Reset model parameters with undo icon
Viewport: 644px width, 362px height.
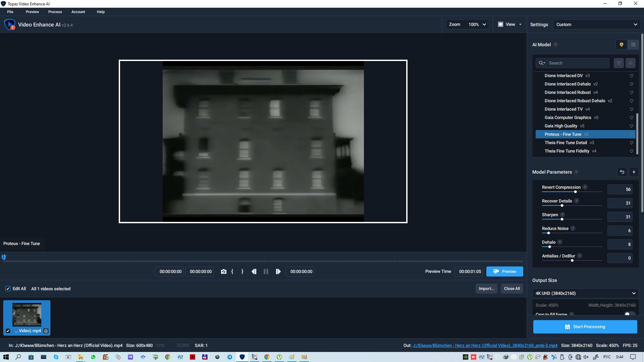(x=622, y=172)
